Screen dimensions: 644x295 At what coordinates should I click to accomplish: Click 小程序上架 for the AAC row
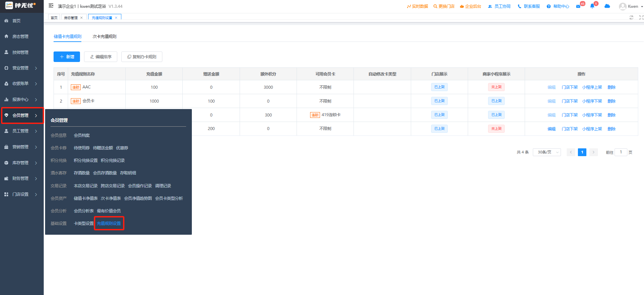click(592, 87)
